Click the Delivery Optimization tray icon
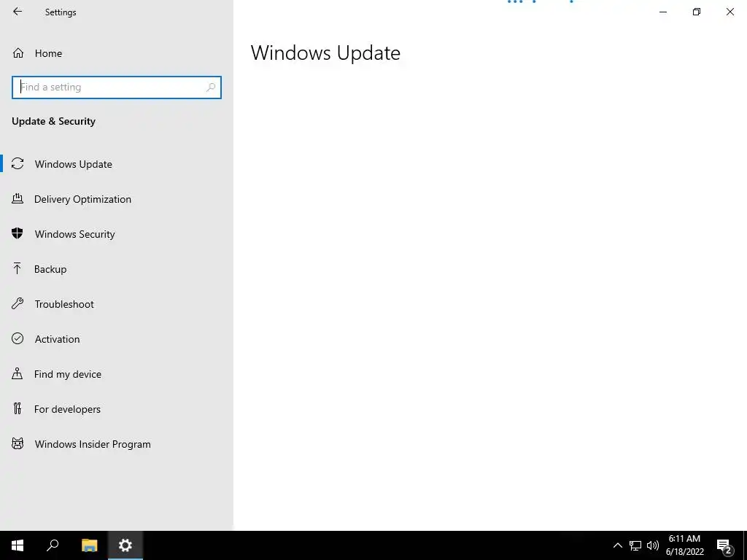The height and width of the screenshot is (560, 747). pos(18,198)
